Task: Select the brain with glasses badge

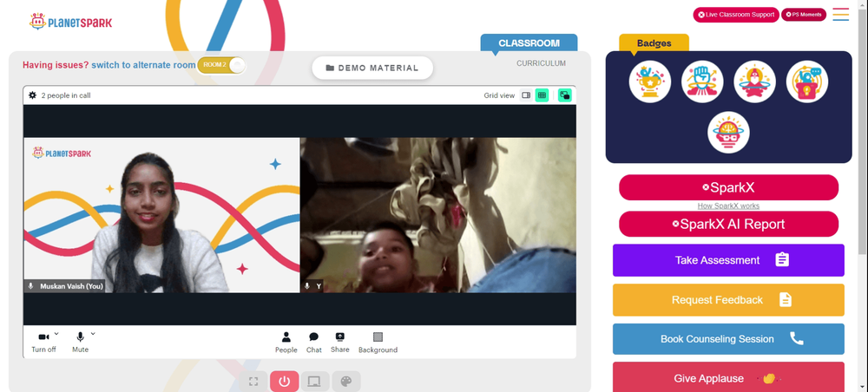Action: click(x=728, y=133)
